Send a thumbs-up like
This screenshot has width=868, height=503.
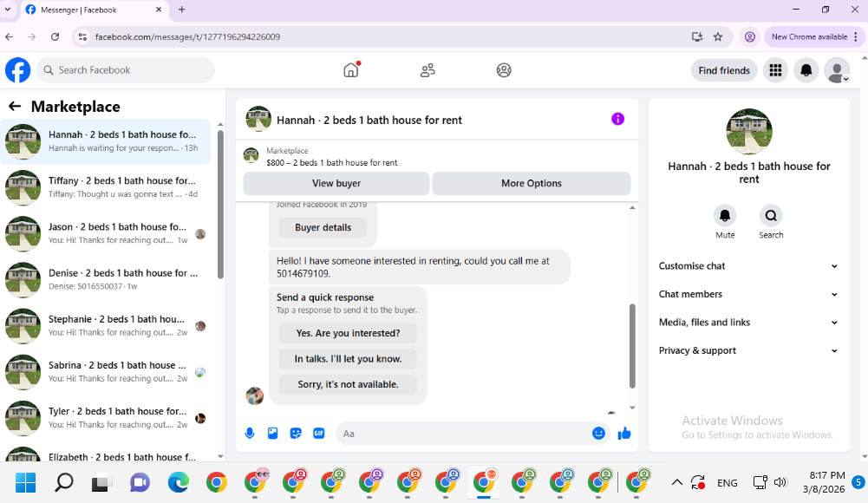(x=624, y=434)
